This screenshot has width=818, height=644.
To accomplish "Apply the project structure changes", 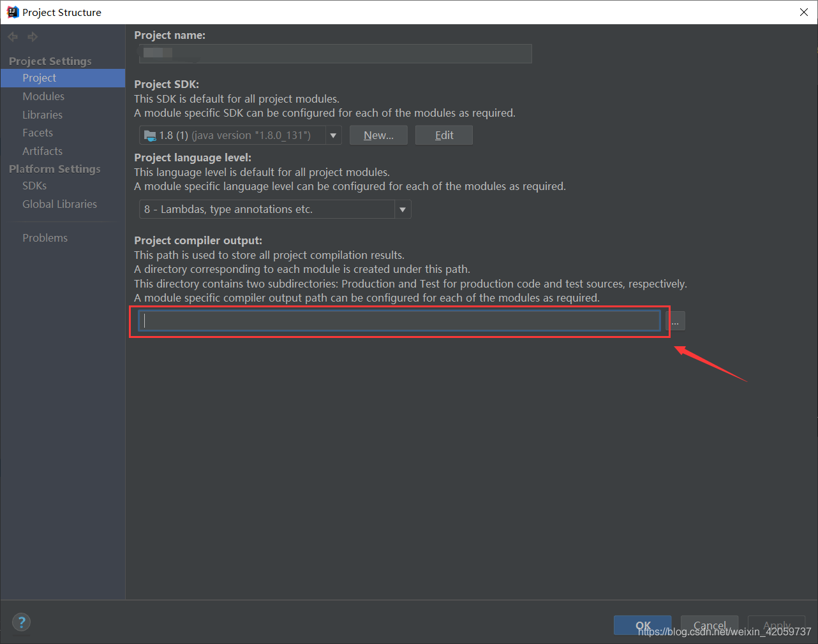I will coord(776,626).
